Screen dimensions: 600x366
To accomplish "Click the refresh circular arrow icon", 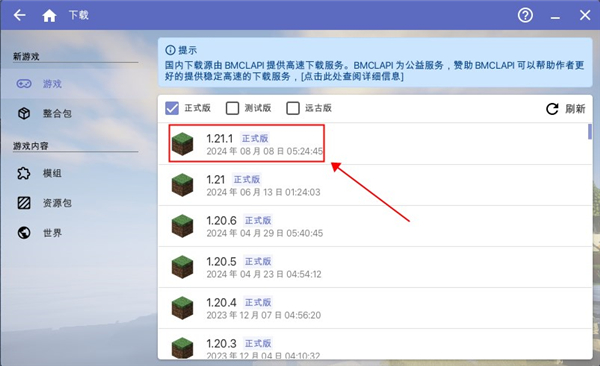I will tap(552, 109).
